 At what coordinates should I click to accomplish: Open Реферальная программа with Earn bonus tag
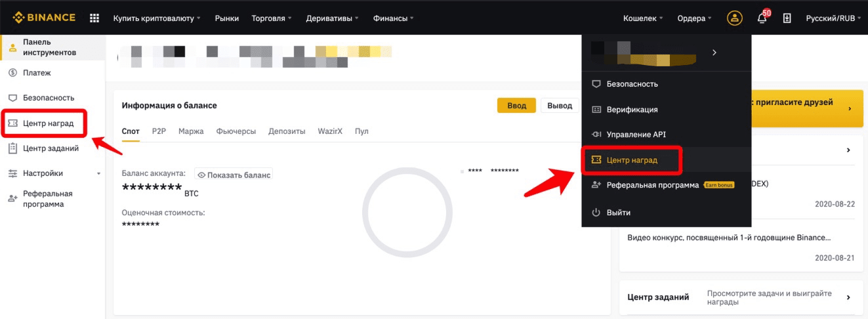[x=667, y=185]
